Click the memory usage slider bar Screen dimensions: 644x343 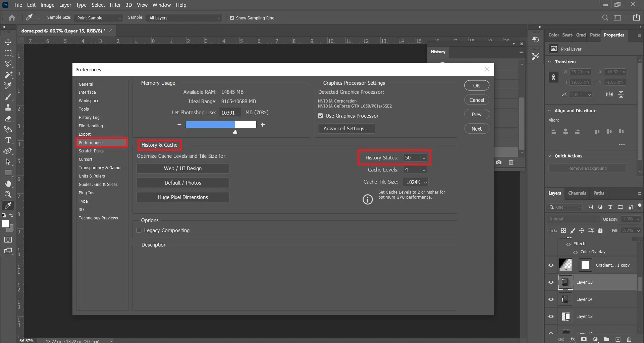tap(221, 125)
